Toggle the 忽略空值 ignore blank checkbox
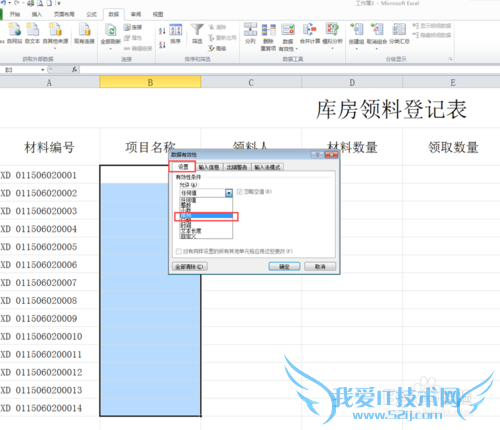 [239, 192]
